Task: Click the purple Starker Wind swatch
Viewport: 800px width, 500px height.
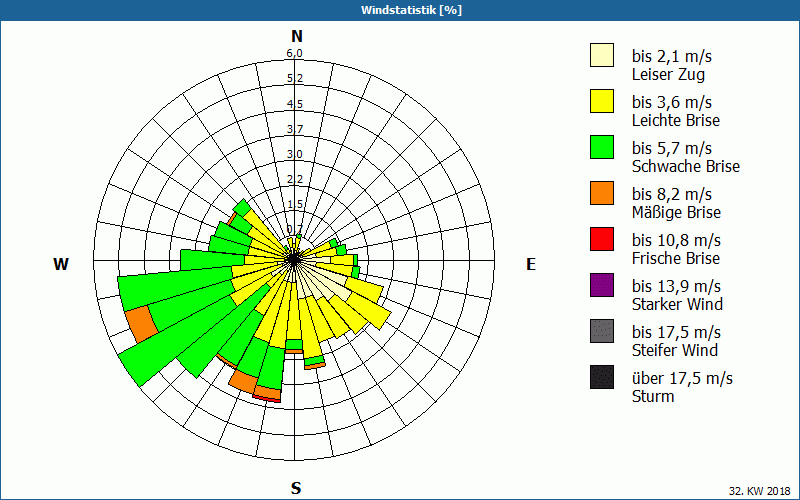Action: [x=602, y=285]
